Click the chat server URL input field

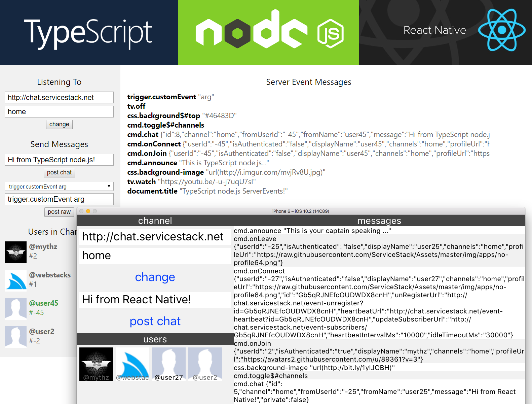coord(59,98)
